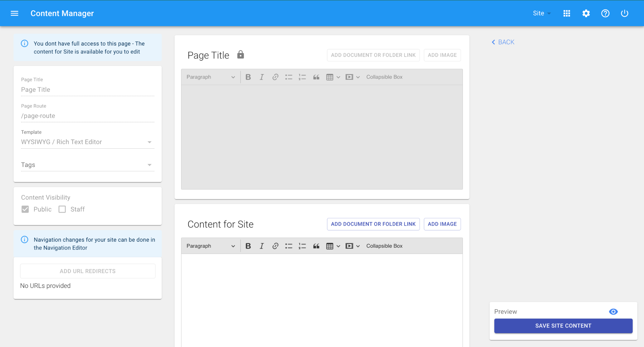Insert block quote in Content for Site editor
The width and height of the screenshot is (644, 347).
[316, 246]
